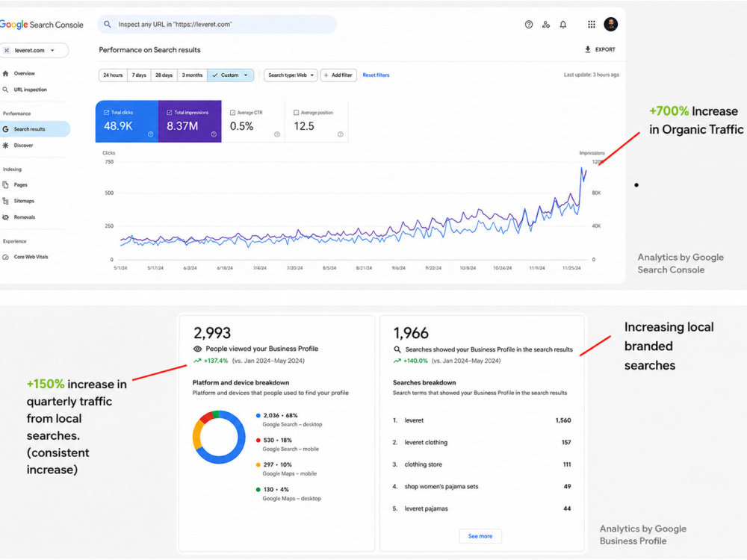747x560 pixels.
Task: Click the yellow Google Maps mobile legend dot
Action: point(258,464)
